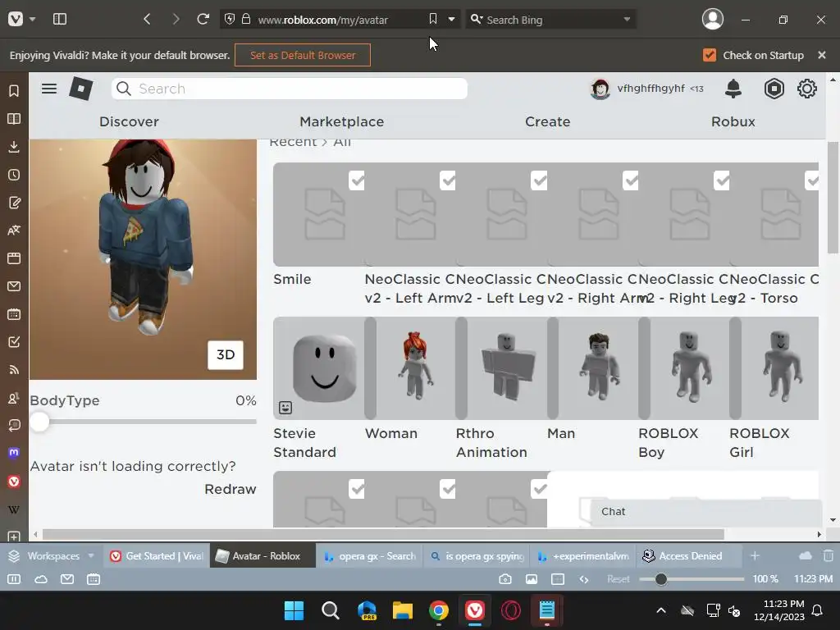Open Roblox notifications bell
The width and height of the screenshot is (840, 630).
coord(733,89)
